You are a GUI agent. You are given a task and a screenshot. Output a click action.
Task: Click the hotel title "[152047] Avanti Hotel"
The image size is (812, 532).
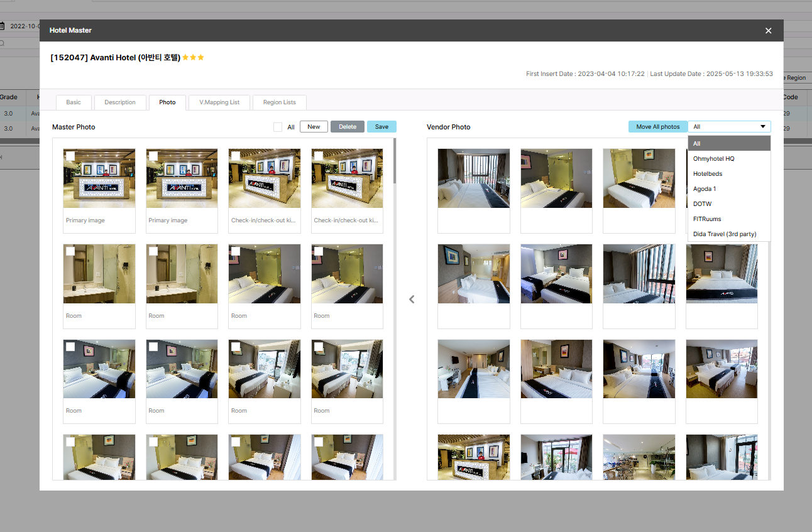[115, 58]
